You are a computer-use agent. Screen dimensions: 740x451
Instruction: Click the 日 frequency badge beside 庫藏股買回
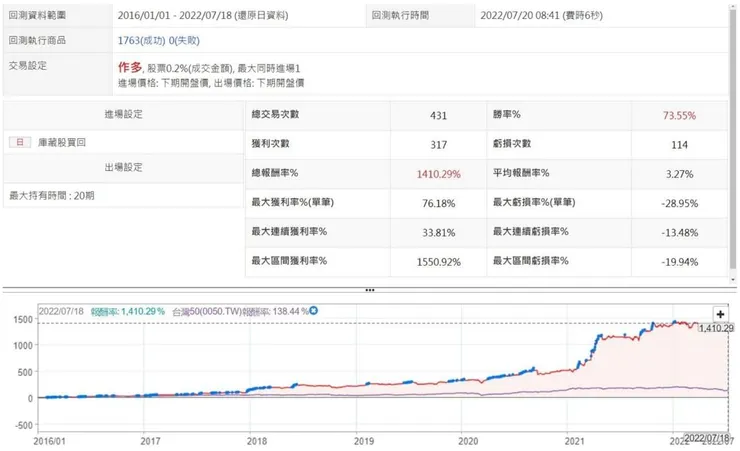[x=20, y=142]
